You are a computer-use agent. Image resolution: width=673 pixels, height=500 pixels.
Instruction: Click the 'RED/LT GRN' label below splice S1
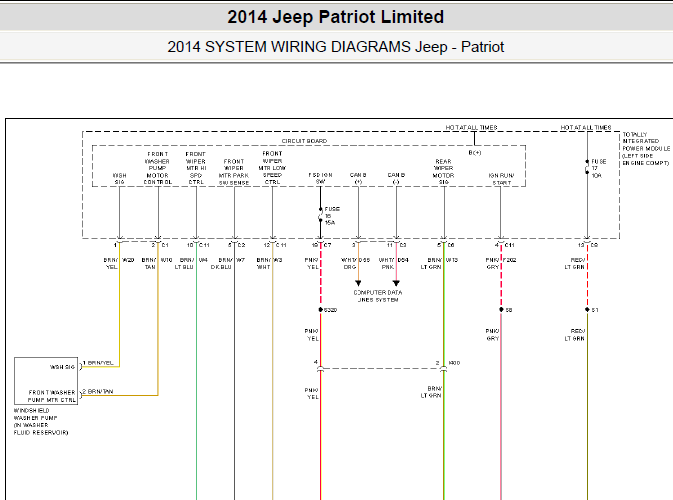[x=575, y=335]
